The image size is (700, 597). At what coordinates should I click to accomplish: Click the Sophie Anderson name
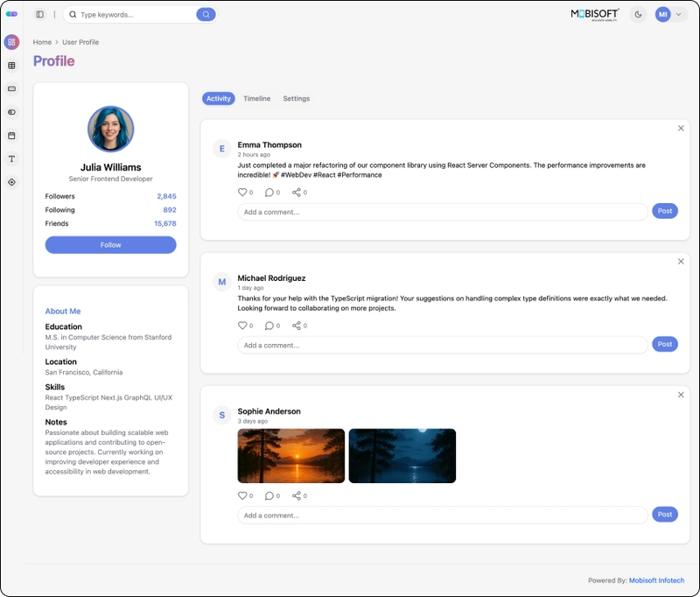[269, 411]
